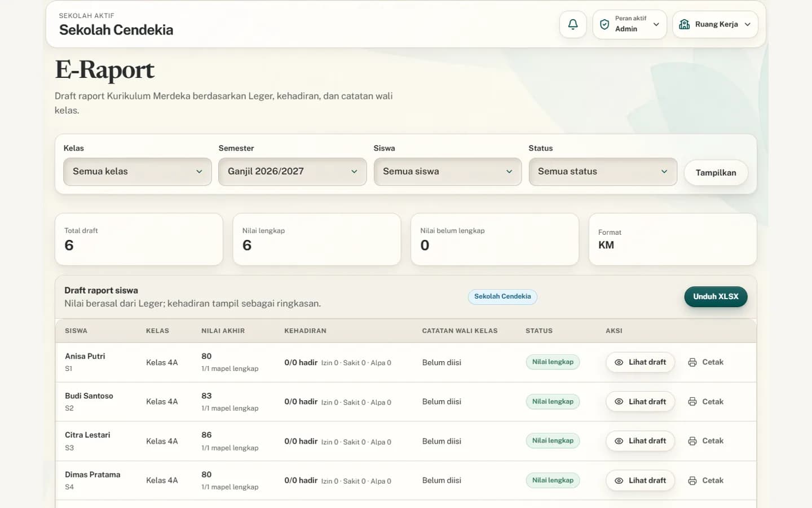Viewport: 812px width, 508px height.
Task: Expand the Ruang Kerja chevron
Action: (748, 24)
